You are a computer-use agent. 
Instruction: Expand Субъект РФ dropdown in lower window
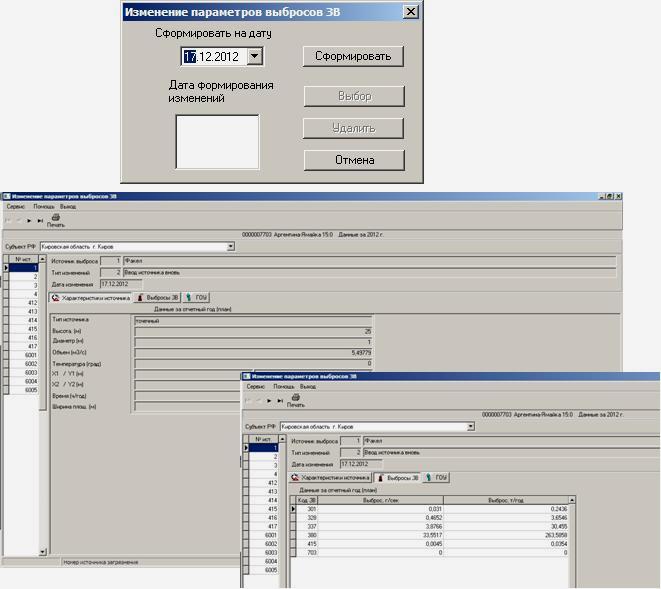(470, 426)
